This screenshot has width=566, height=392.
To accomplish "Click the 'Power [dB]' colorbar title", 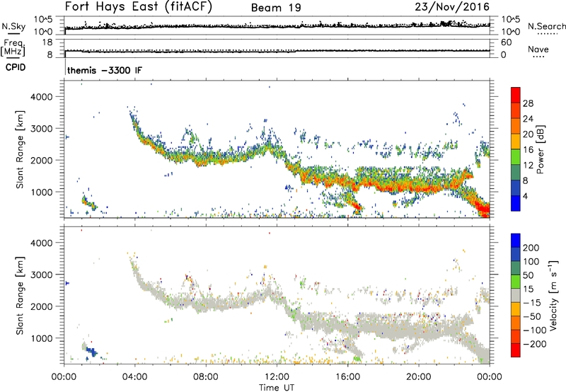I will tap(541, 149).
